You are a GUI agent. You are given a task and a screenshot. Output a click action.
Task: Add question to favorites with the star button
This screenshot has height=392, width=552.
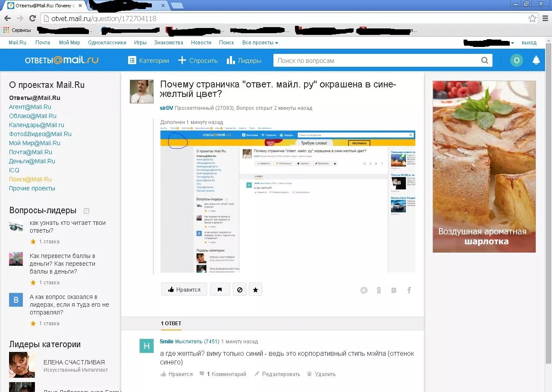[x=255, y=289]
